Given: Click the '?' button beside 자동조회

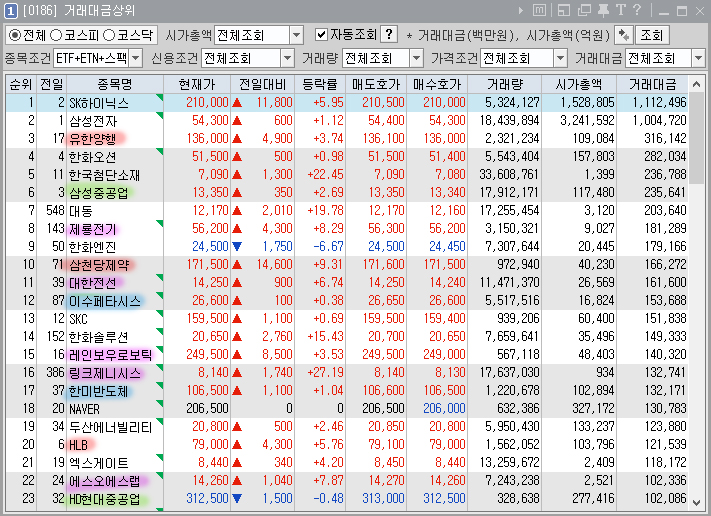Looking at the screenshot, I should pos(389,34).
